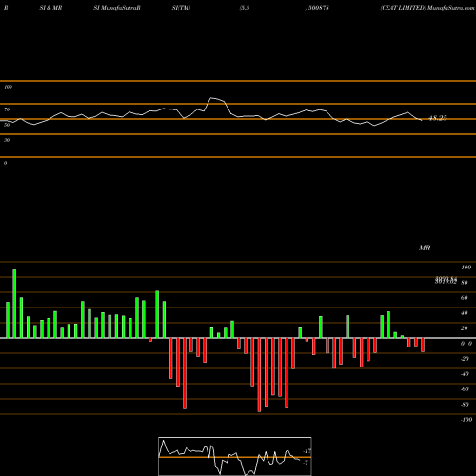The height and width of the screenshot is (476, 476).
Task: Click the RSI axis label 100
Action: click(x=9, y=87)
